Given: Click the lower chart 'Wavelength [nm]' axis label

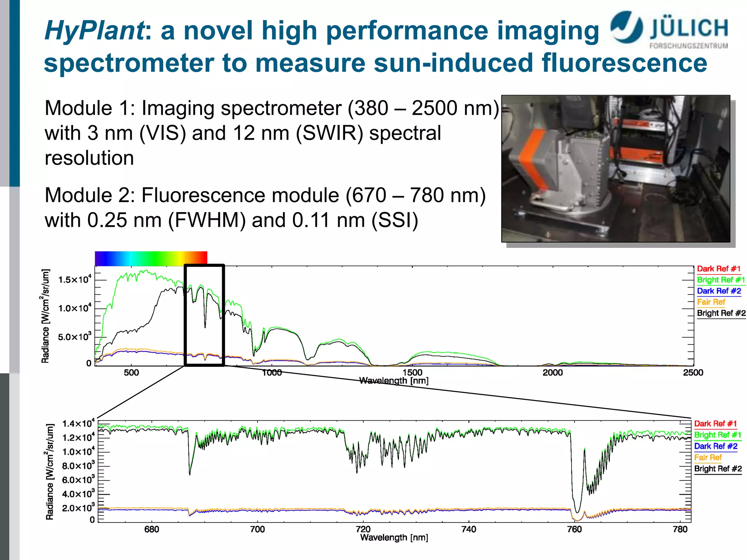Looking at the screenshot, I should tap(394, 538).
